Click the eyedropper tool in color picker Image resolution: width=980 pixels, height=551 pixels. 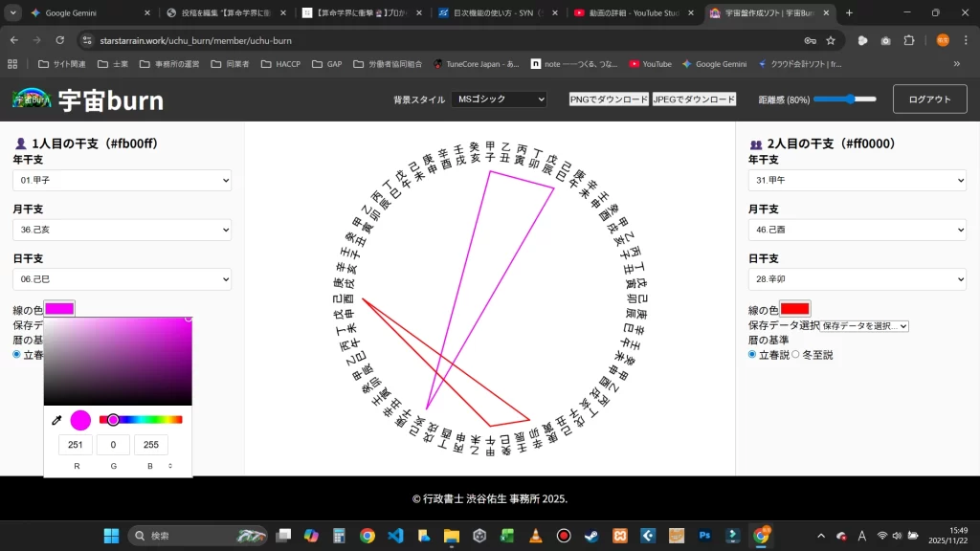click(56, 420)
